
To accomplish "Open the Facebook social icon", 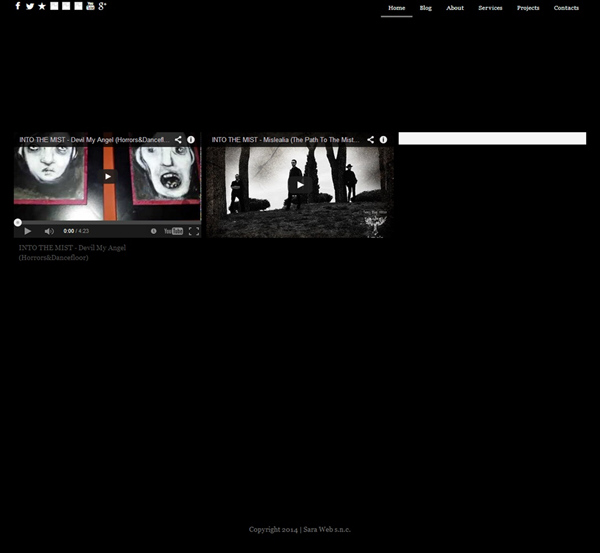I will [x=18, y=6].
